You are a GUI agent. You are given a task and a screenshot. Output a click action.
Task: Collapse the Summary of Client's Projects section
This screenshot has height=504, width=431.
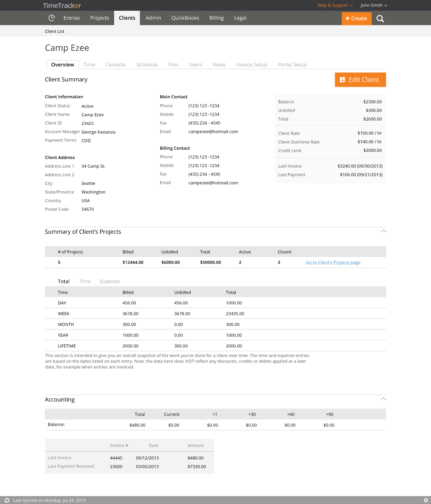click(383, 231)
